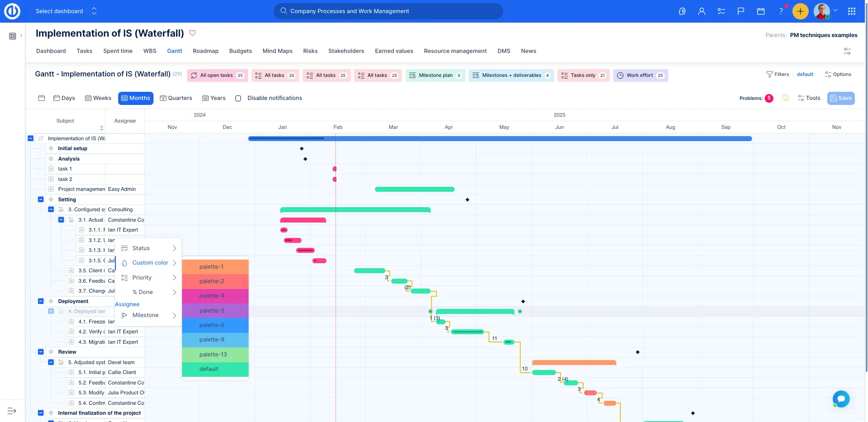This screenshot has width=868, height=422.
Task: Open the help question mark icon
Action: click(781, 11)
